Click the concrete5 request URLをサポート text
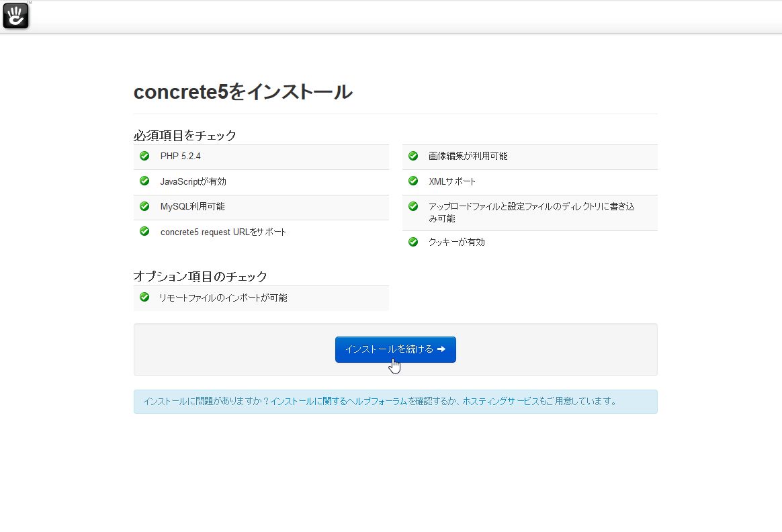 click(224, 232)
